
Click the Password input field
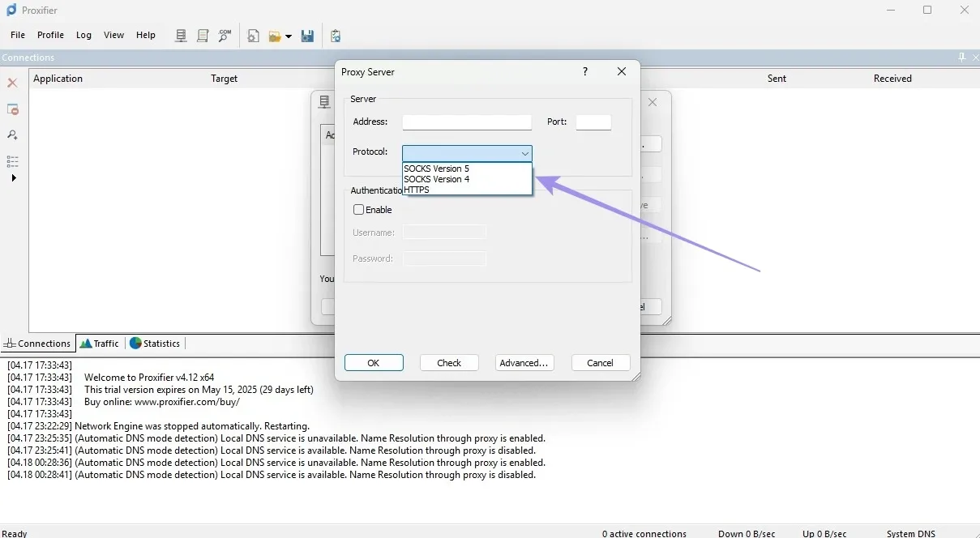tap(444, 258)
